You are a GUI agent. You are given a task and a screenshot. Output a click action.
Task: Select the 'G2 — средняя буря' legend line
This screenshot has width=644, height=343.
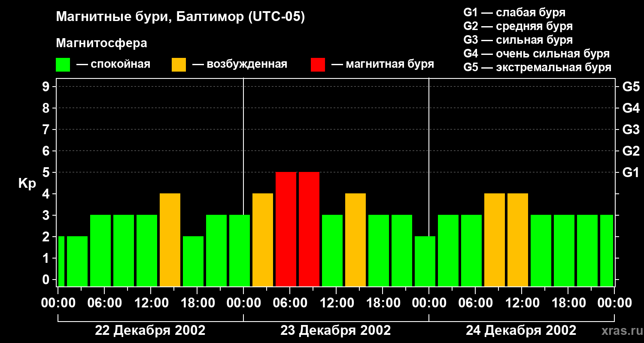[x=518, y=26]
